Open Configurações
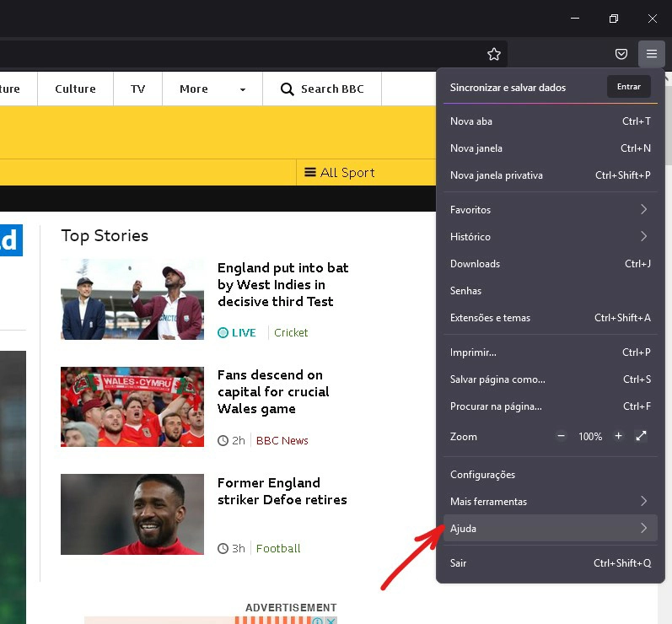The image size is (672, 624). tap(551, 475)
